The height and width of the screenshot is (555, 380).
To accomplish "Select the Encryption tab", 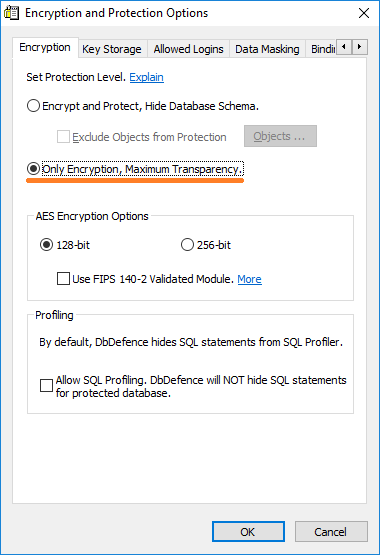I will click(45, 47).
